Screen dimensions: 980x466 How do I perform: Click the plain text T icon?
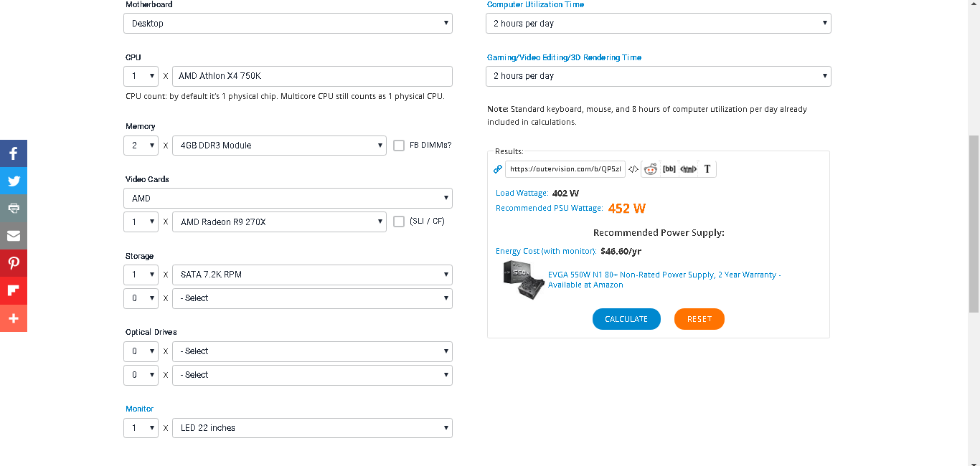tap(707, 169)
